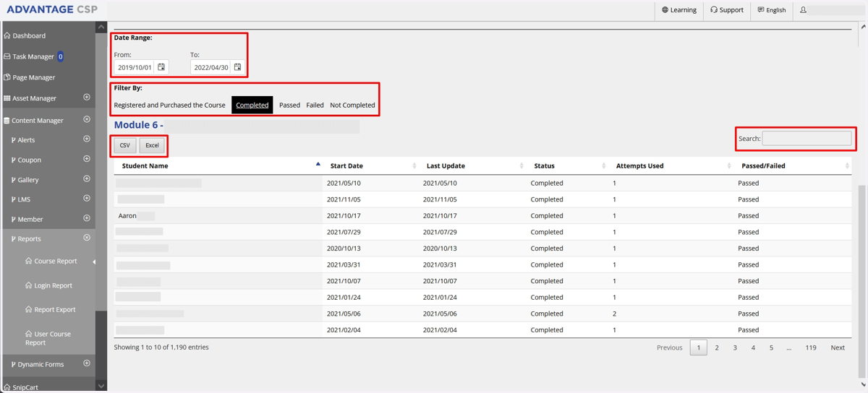The image size is (868, 393).
Task: Select the Not Completed filter
Action: point(352,105)
